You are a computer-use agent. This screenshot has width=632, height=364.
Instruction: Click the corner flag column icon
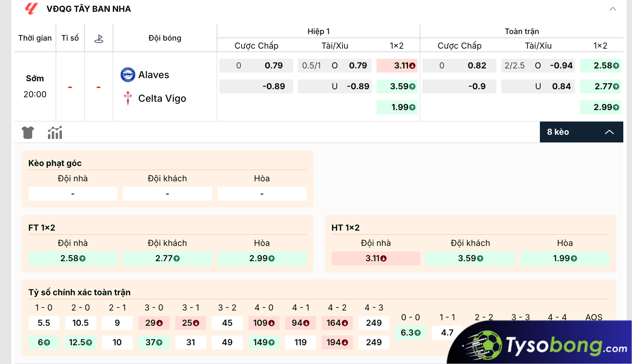tap(99, 39)
